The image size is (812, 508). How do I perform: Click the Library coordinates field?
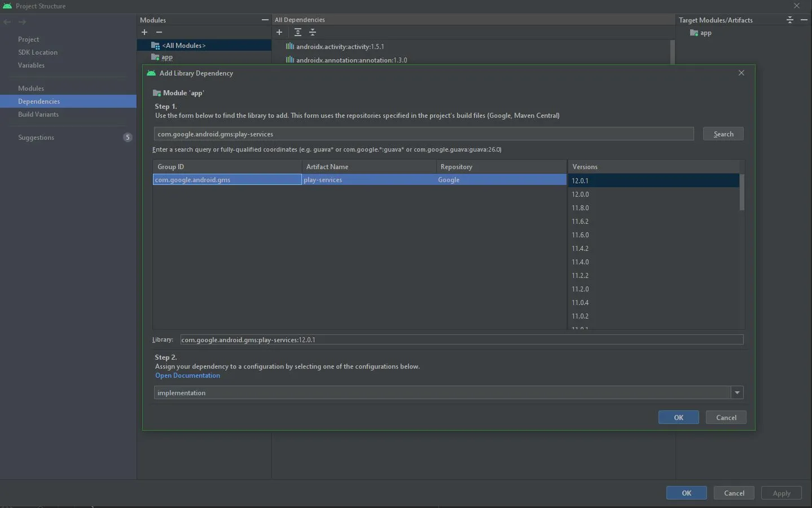coord(462,340)
